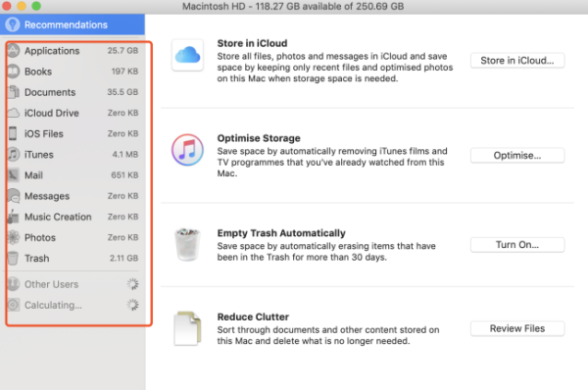
Task: Click the Optimise… button
Action: click(x=517, y=155)
